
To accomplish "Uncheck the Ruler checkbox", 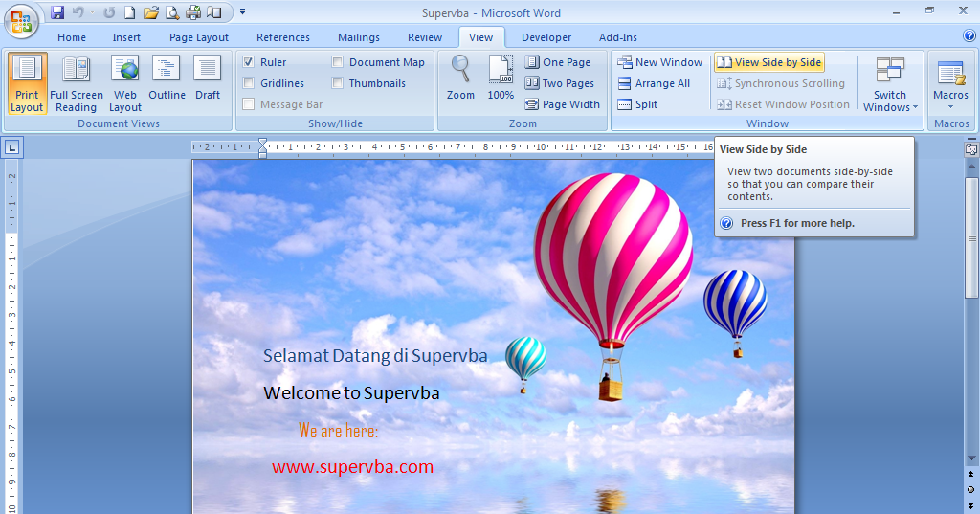I will pos(248,62).
